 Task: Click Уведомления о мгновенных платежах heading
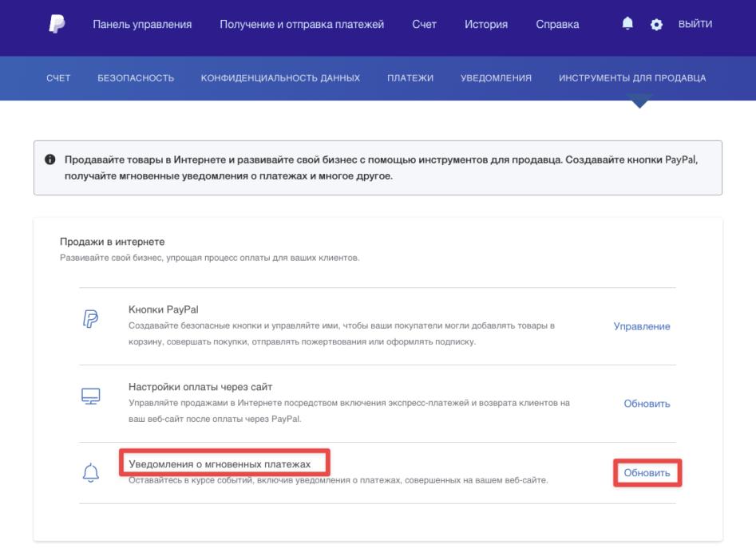point(220,464)
